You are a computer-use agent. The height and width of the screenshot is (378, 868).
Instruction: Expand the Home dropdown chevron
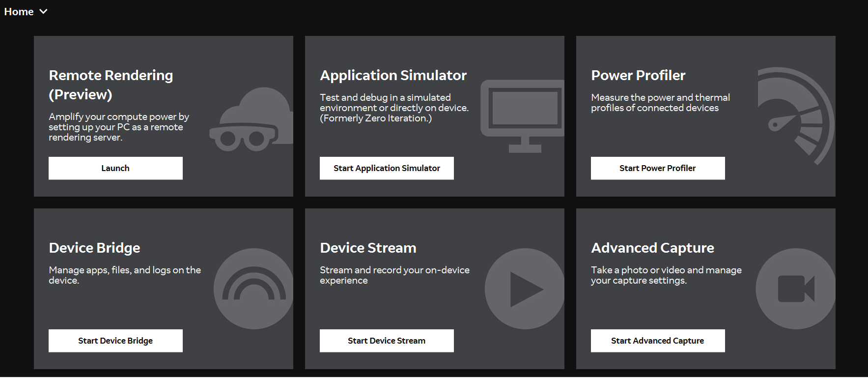pos(43,11)
